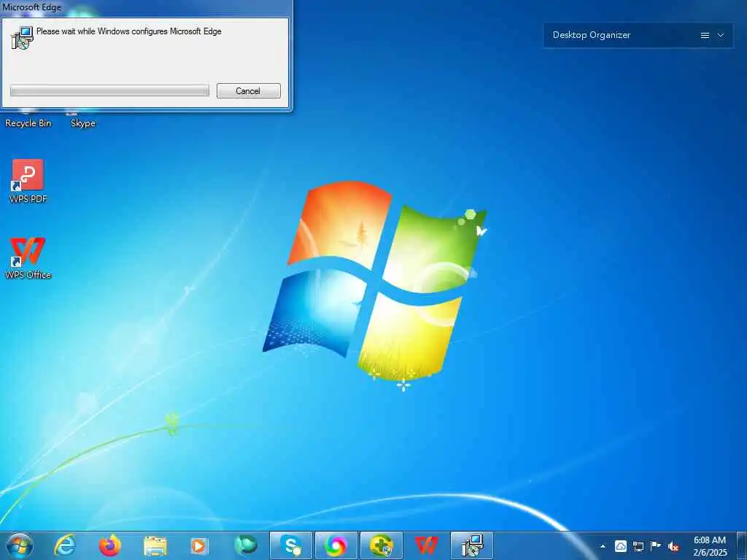This screenshot has width=747, height=560.
Task: Cancel the Microsoft Edge configuration
Action: [248, 91]
